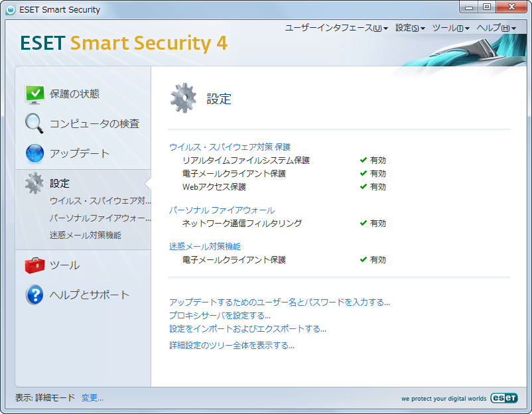Open the ツール(T) top menu
532x414 pixels.
coord(451,28)
